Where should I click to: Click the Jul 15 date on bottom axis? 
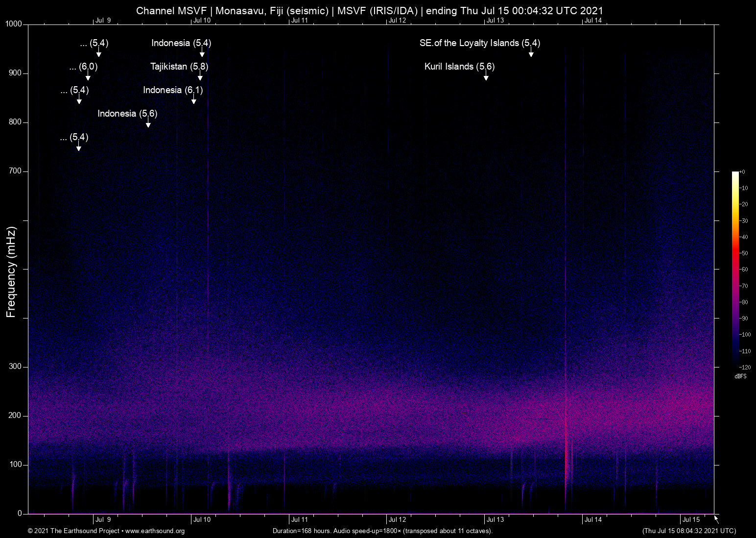pyautogui.click(x=691, y=519)
